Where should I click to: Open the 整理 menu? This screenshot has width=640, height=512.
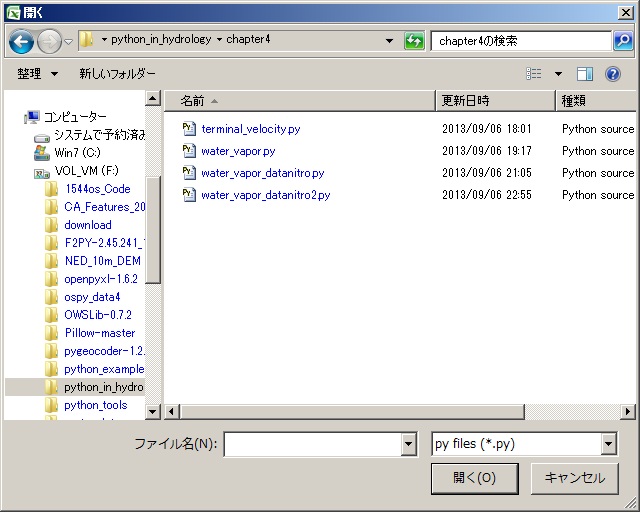click(x=37, y=74)
